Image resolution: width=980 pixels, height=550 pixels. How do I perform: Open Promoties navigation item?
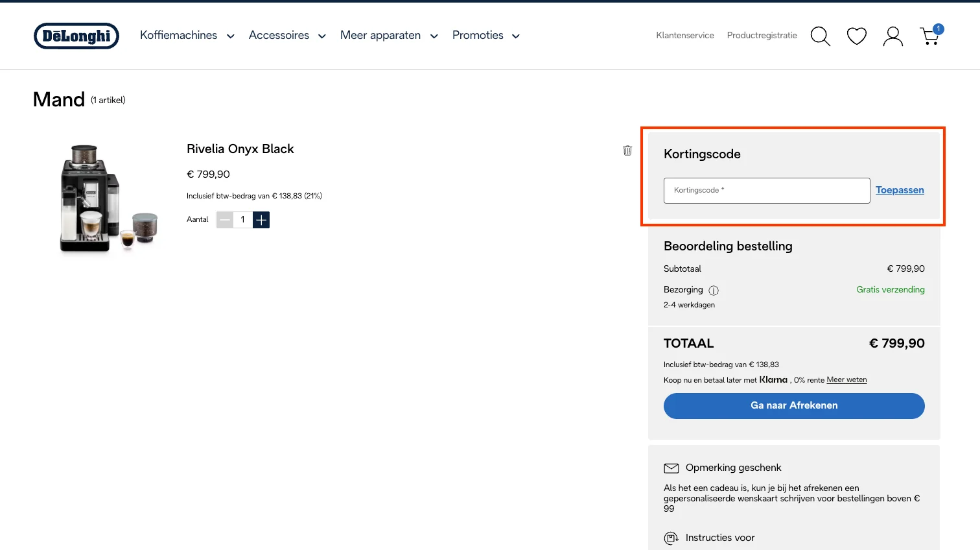coord(478,35)
